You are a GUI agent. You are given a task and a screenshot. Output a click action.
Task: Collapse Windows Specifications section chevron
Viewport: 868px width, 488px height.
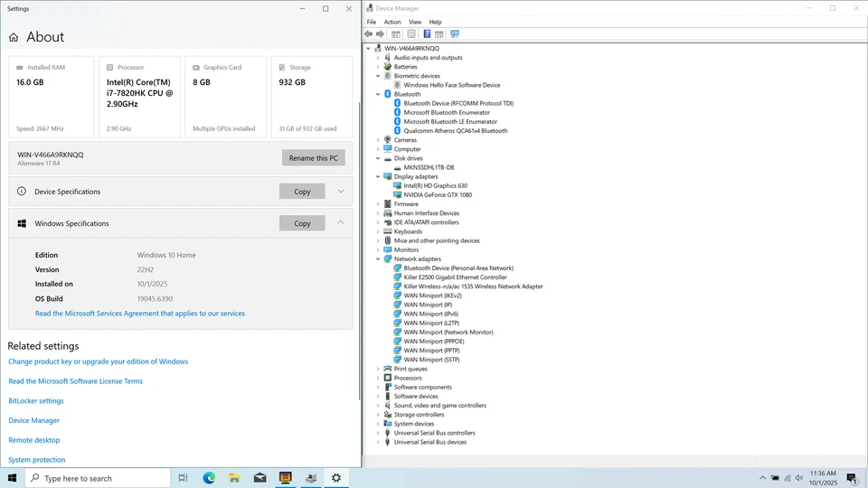point(341,223)
